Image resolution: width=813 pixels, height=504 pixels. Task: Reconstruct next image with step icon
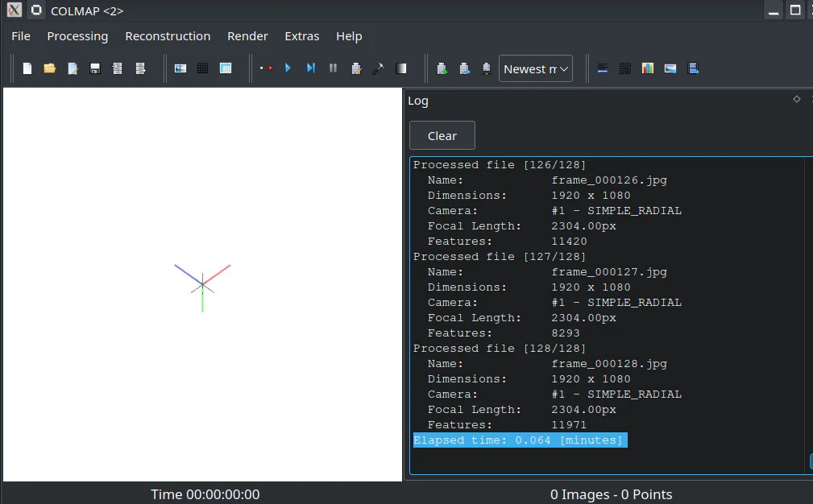pos(310,68)
